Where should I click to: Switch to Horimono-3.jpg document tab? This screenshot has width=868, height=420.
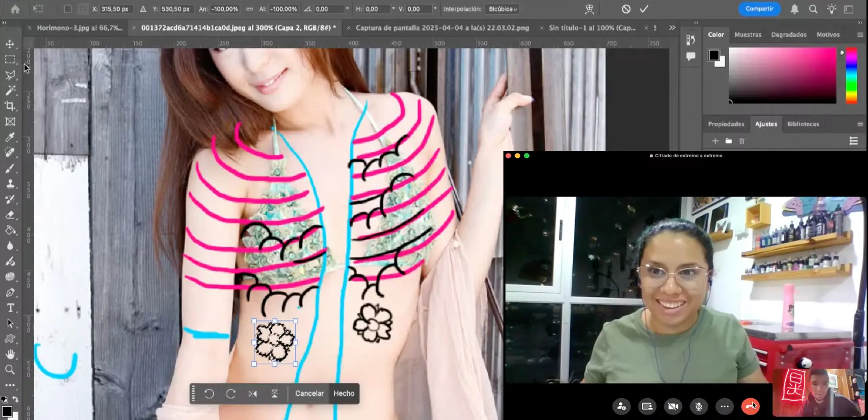coord(80,28)
